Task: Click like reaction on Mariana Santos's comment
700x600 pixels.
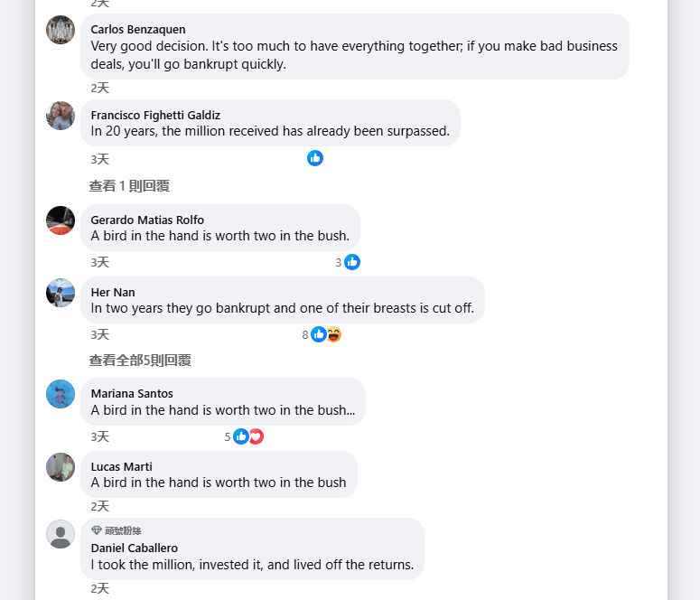Action: click(x=241, y=436)
